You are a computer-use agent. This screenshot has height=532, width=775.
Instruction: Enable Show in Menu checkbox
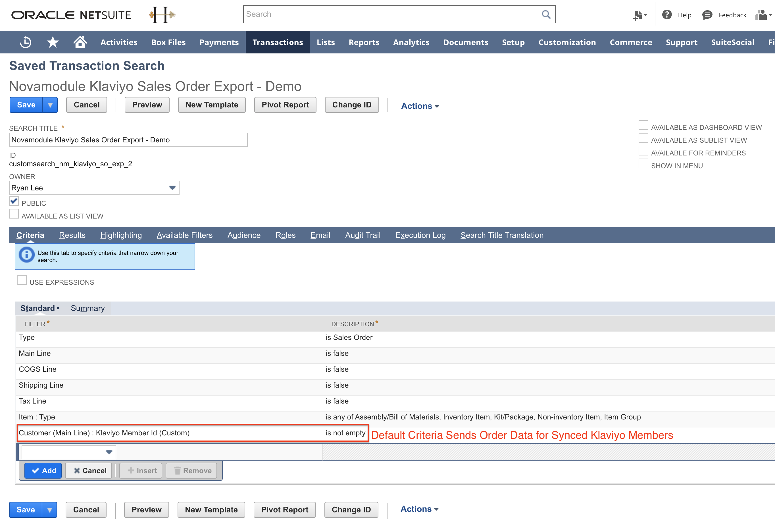pos(643,163)
